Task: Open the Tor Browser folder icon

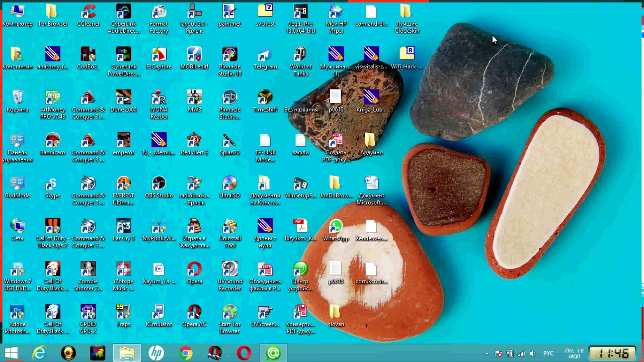Action: coord(52,16)
